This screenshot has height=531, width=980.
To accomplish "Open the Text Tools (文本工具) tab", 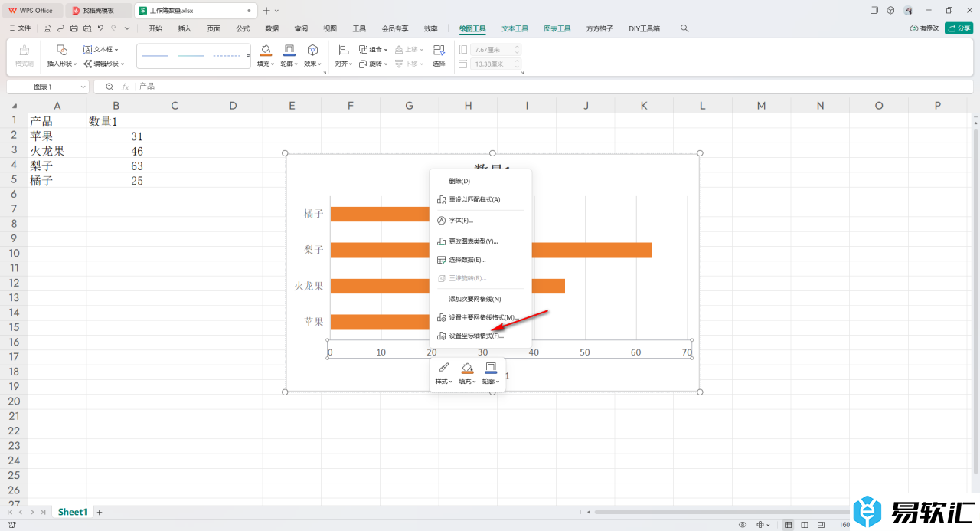I will pos(515,28).
